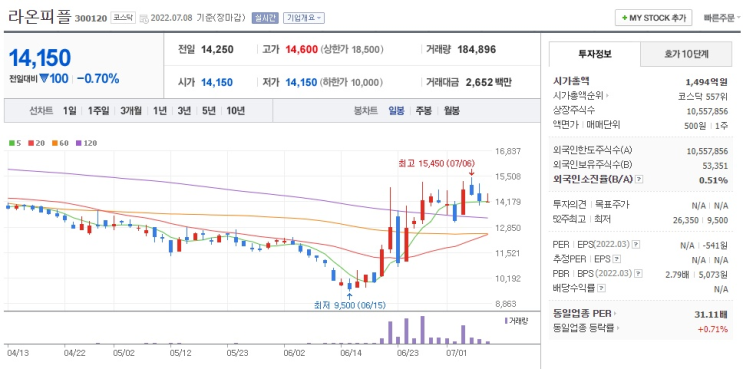The width and height of the screenshot is (743, 369).
Task: Select the 1주일 line chart period
Action: click(99, 111)
